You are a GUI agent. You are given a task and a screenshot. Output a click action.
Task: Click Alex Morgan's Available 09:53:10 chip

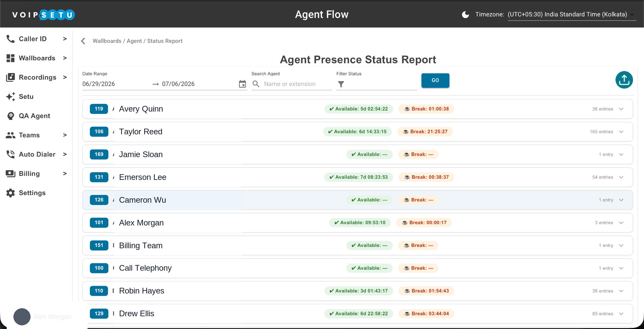360,223
